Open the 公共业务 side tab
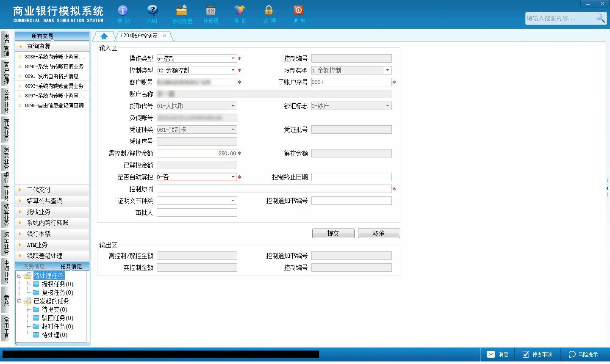Viewport: 610px width, 364px height. coord(6,101)
